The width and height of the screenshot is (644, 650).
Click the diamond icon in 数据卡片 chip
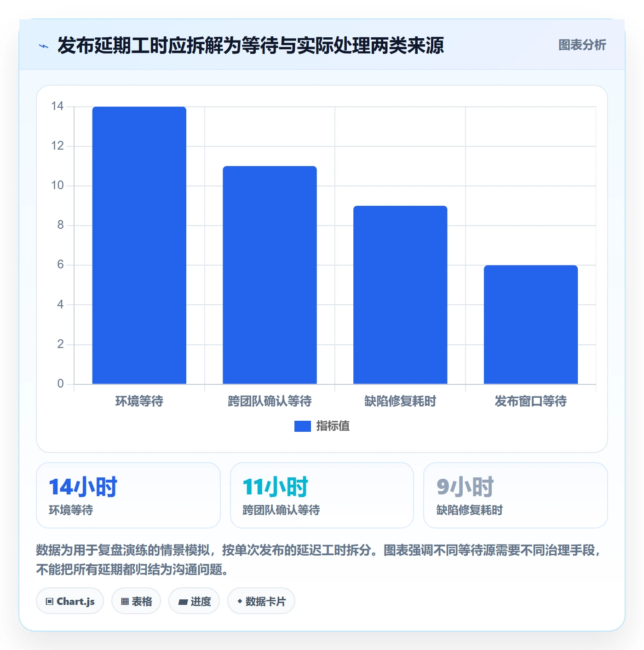[x=240, y=601]
